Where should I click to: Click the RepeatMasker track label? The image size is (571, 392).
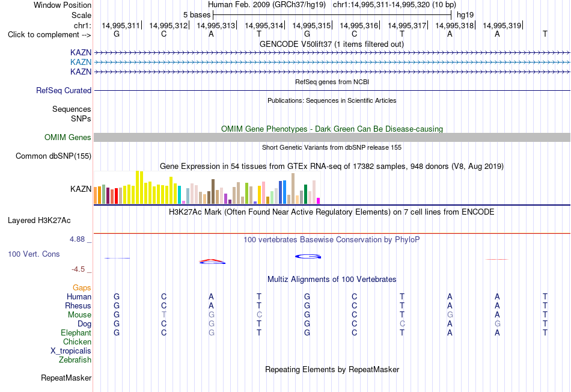pos(66,378)
